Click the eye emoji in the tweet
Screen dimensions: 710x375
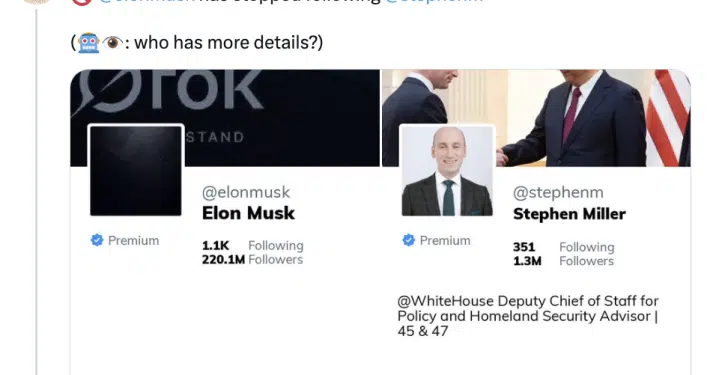(x=112, y=43)
